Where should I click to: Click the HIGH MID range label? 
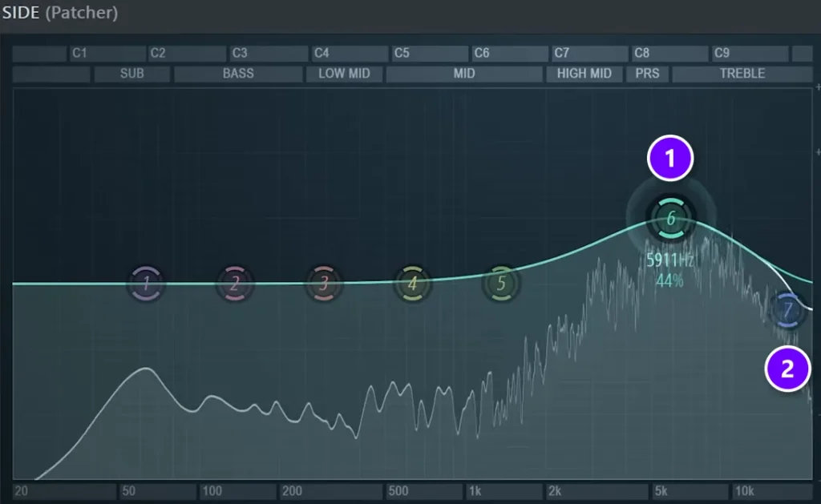584,73
